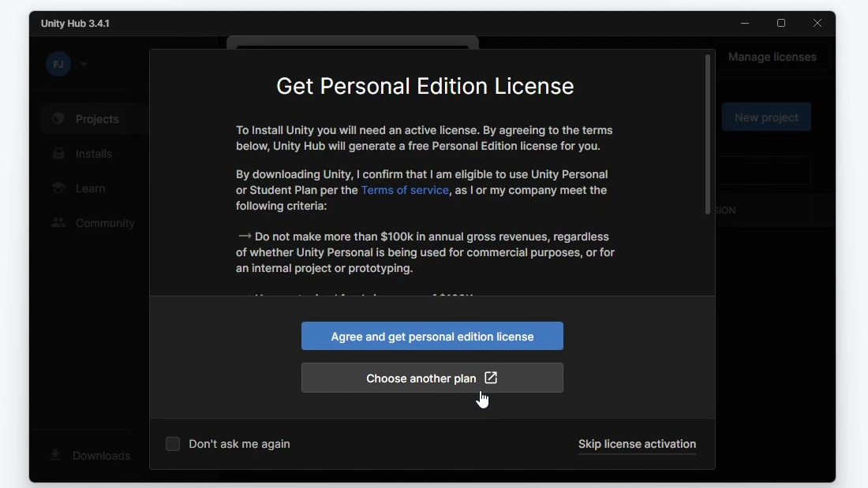
Task: Close the Unity Hub window
Action: click(x=817, y=23)
